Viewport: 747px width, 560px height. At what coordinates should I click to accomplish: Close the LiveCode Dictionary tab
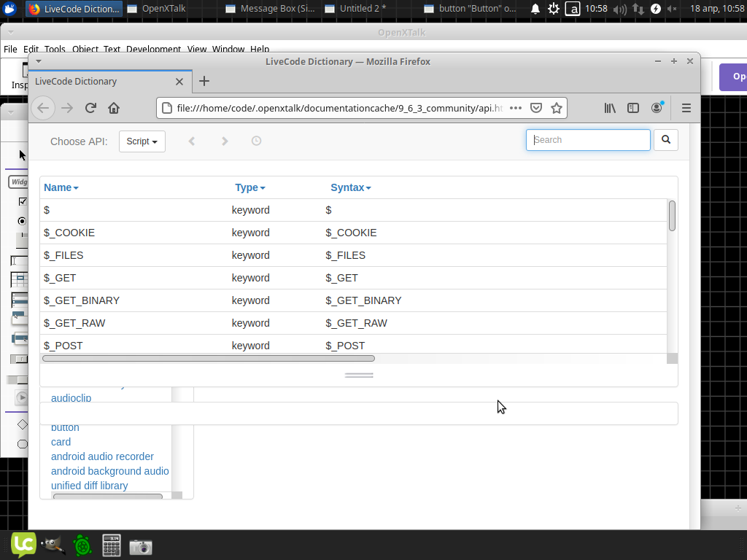click(x=179, y=82)
